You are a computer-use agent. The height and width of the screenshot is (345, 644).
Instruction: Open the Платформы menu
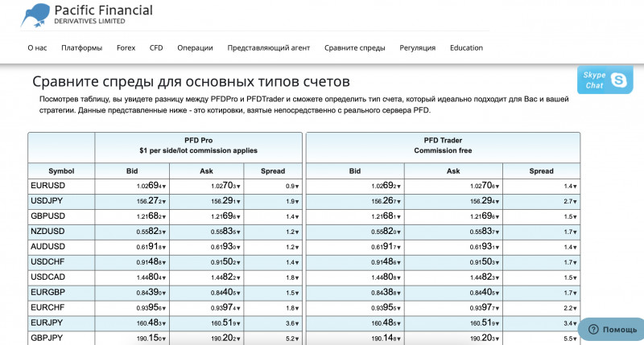82,47
